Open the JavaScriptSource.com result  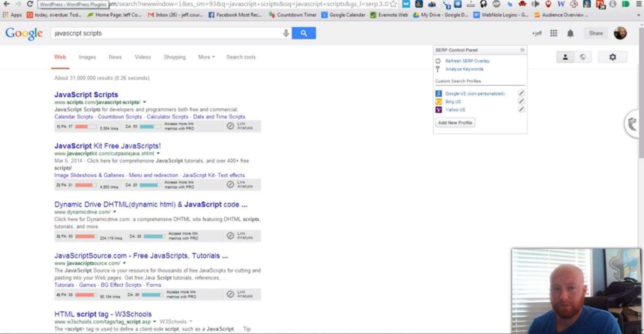pyautogui.click(x=141, y=256)
